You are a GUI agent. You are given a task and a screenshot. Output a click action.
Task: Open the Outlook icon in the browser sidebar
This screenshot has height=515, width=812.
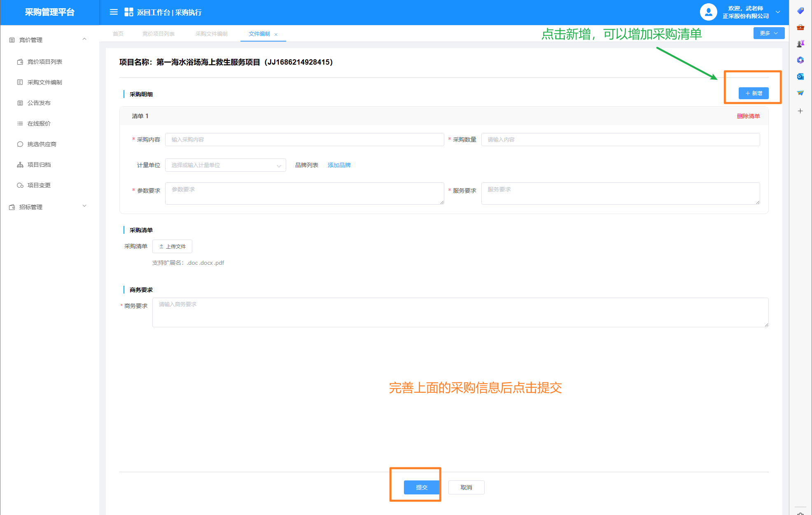tap(800, 77)
